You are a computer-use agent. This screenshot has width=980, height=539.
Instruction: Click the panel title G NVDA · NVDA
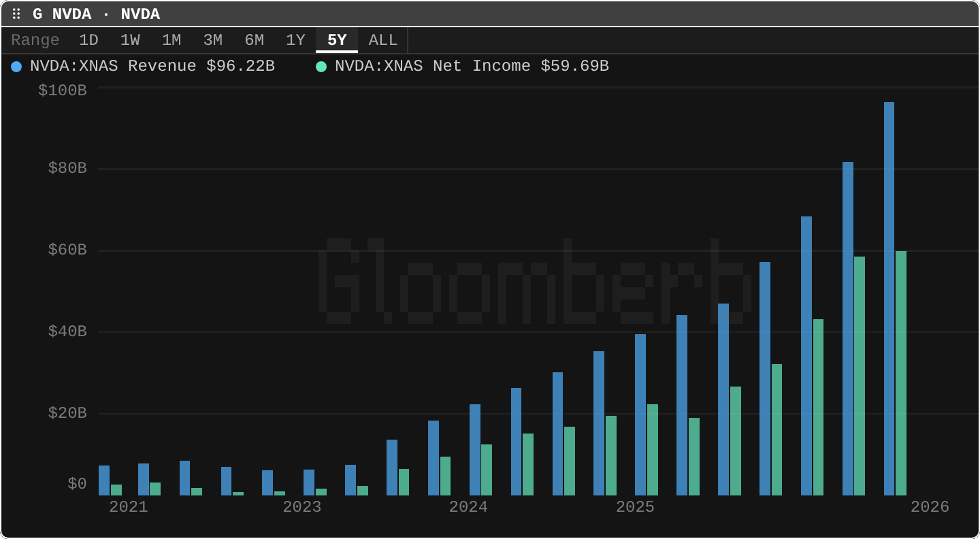point(96,14)
